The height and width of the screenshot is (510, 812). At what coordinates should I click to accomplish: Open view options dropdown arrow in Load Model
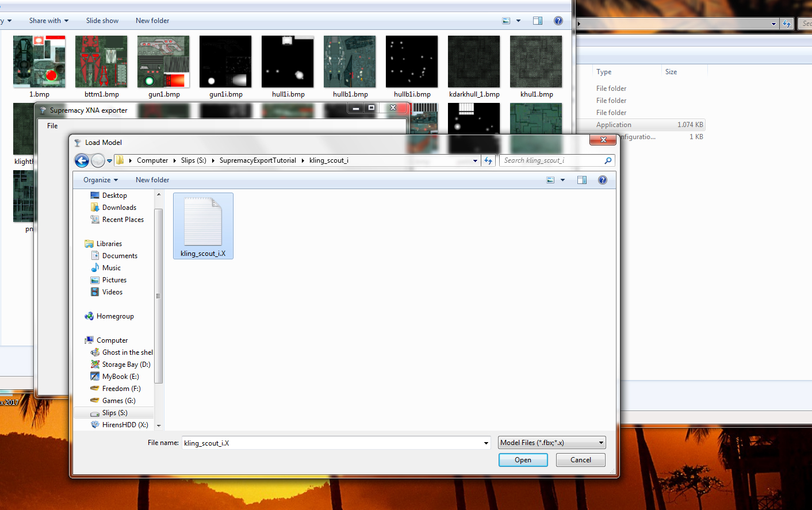562,180
